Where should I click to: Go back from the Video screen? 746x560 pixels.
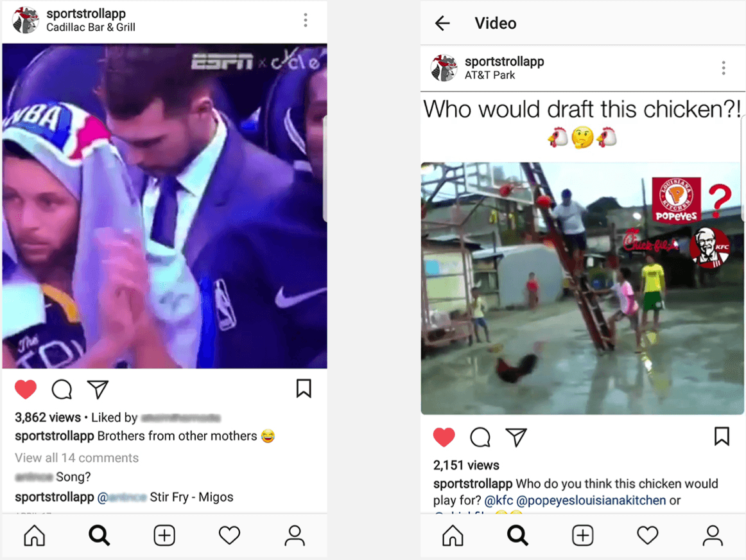click(x=442, y=23)
